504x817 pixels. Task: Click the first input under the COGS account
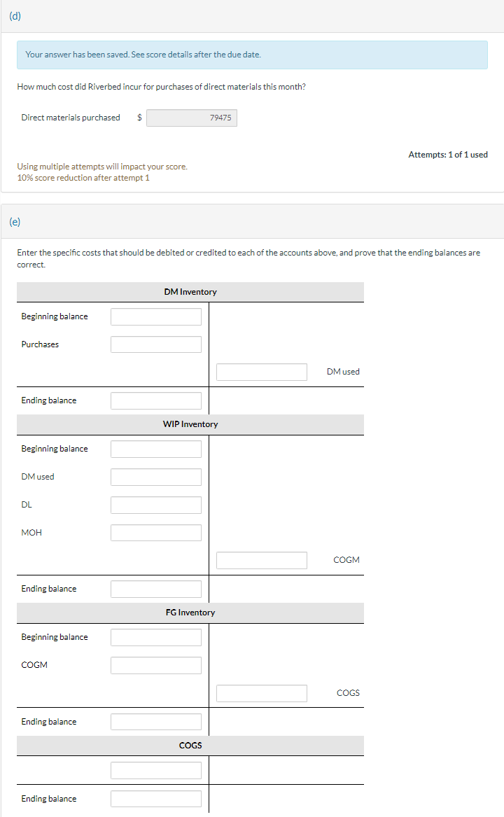pos(155,770)
